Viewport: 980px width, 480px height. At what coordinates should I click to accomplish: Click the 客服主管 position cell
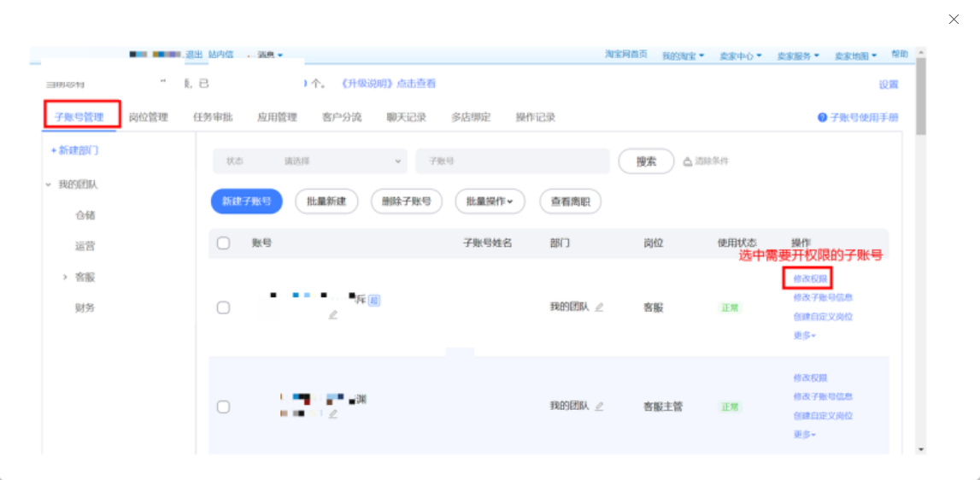pyautogui.click(x=663, y=407)
